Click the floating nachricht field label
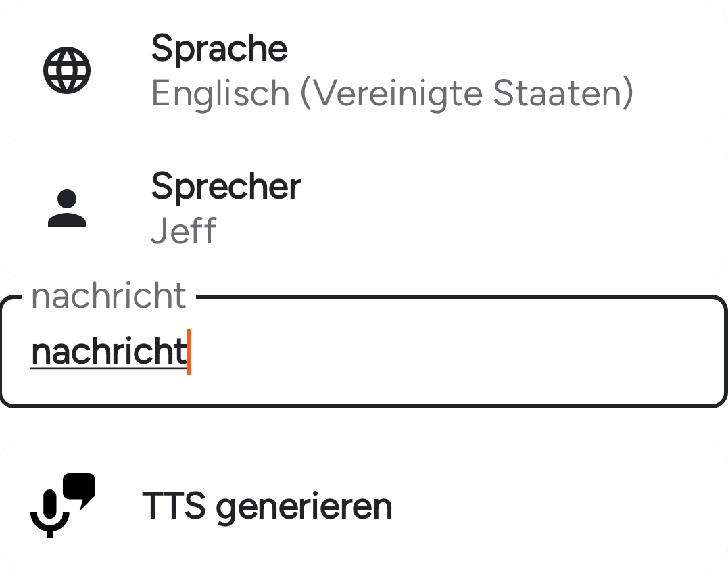This screenshot has width=728, height=574. (108, 296)
